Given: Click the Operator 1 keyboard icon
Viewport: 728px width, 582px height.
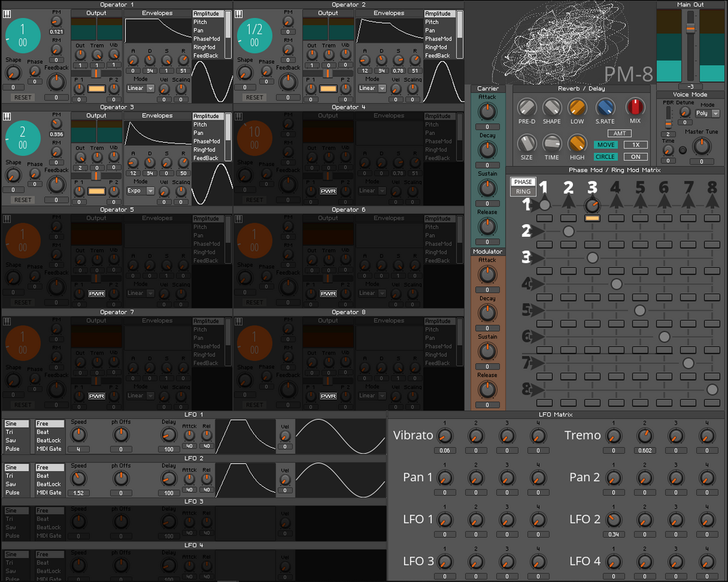Looking at the screenshot, I should coord(7,14).
